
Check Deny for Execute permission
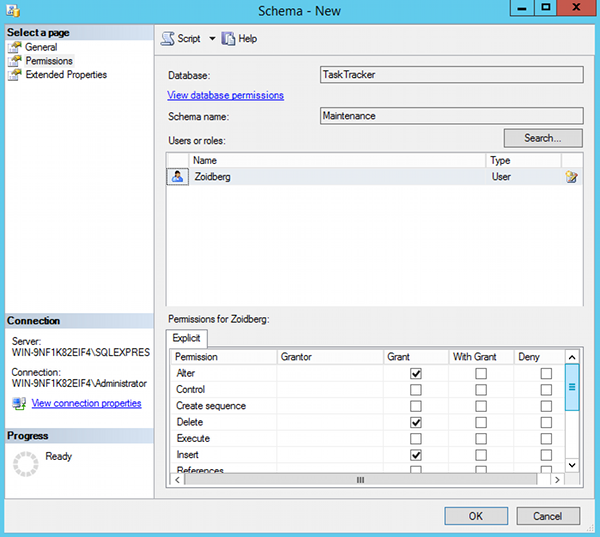546,438
